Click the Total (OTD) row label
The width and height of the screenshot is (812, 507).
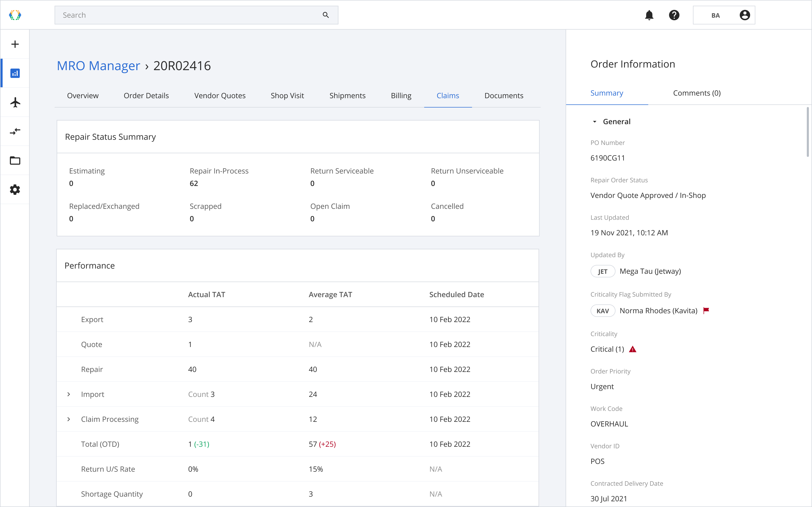pos(100,444)
